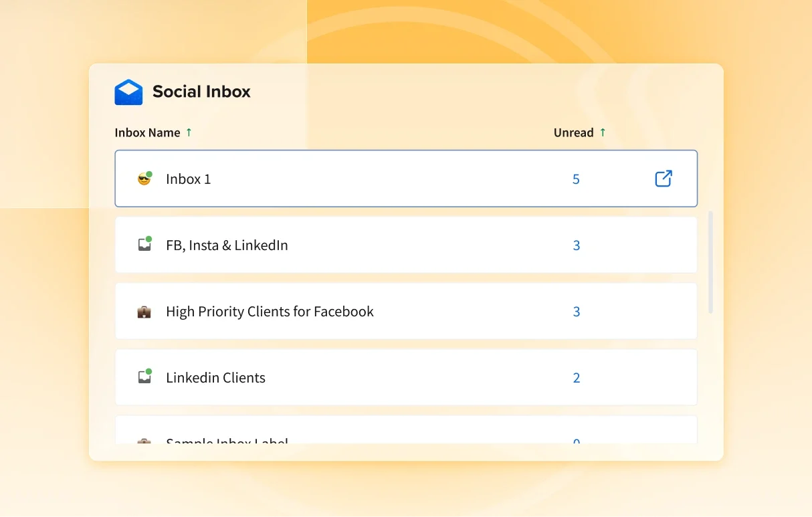The height and width of the screenshot is (517, 812).
Task: Toggle ascending sort on Inbox Name column
Action: pos(188,132)
